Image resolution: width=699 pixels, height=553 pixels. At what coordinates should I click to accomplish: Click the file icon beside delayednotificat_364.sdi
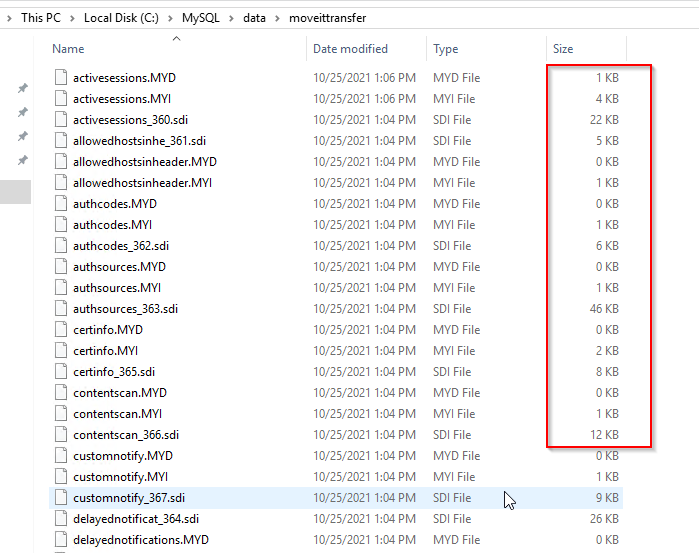[61, 518]
